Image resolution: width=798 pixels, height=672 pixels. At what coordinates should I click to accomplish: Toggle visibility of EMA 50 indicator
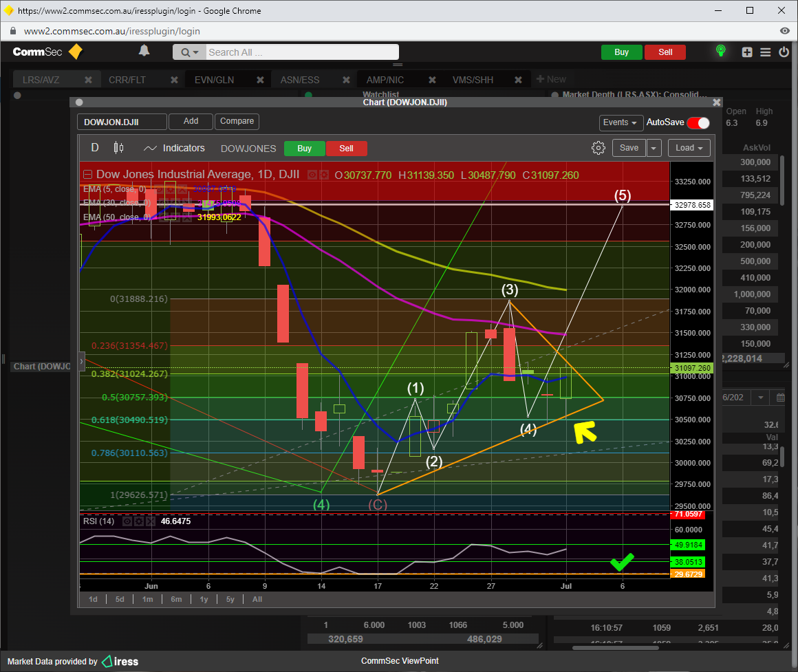click(x=164, y=217)
